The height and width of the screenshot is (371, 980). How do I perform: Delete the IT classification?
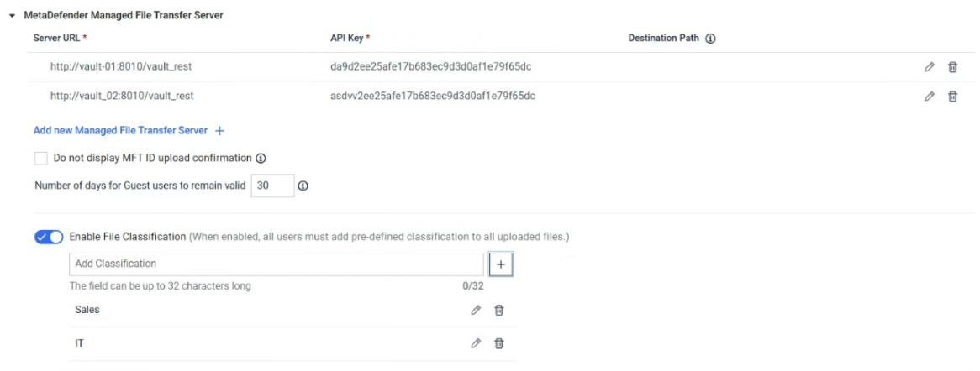coord(498,343)
